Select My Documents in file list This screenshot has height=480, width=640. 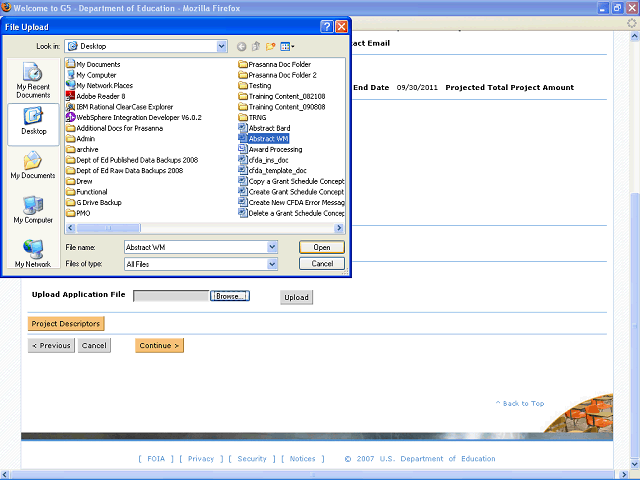93,64
